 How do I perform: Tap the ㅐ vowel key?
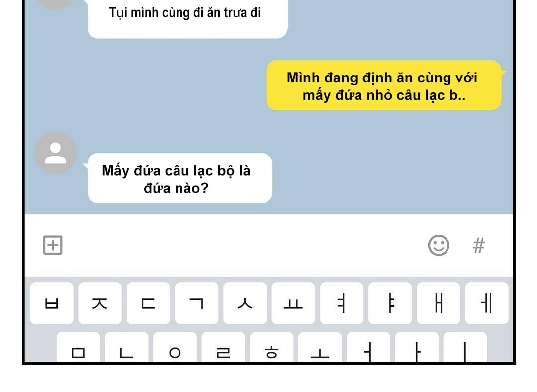[439, 304]
